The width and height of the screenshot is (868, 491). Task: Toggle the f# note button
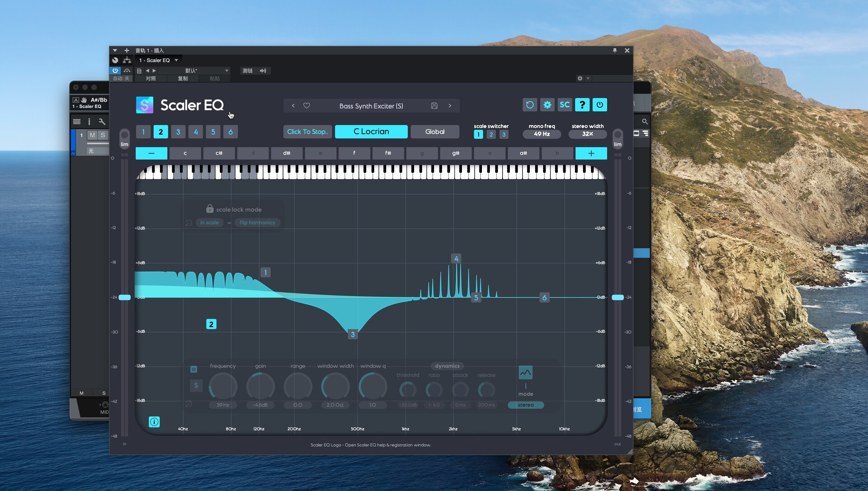point(388,153)
